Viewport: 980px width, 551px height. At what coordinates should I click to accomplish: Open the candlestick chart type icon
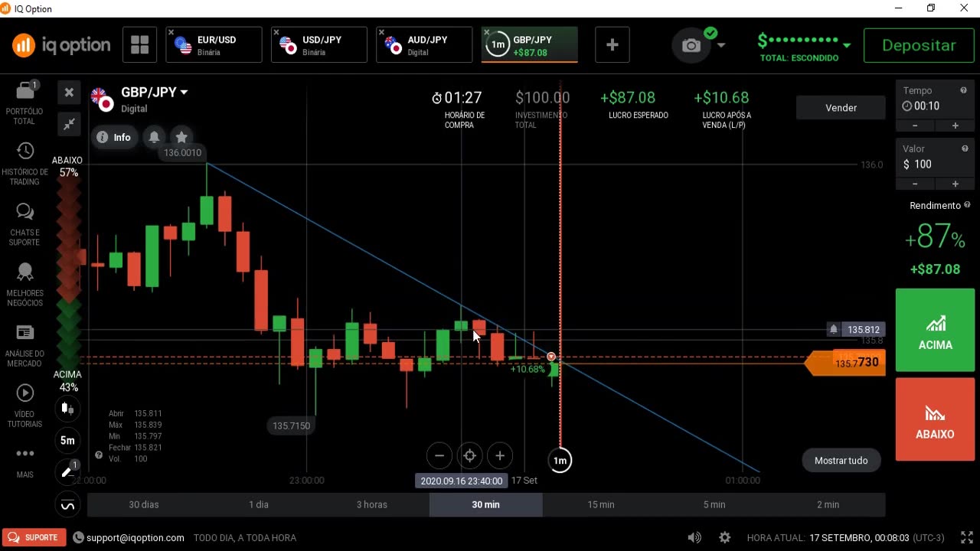[68, 408]
